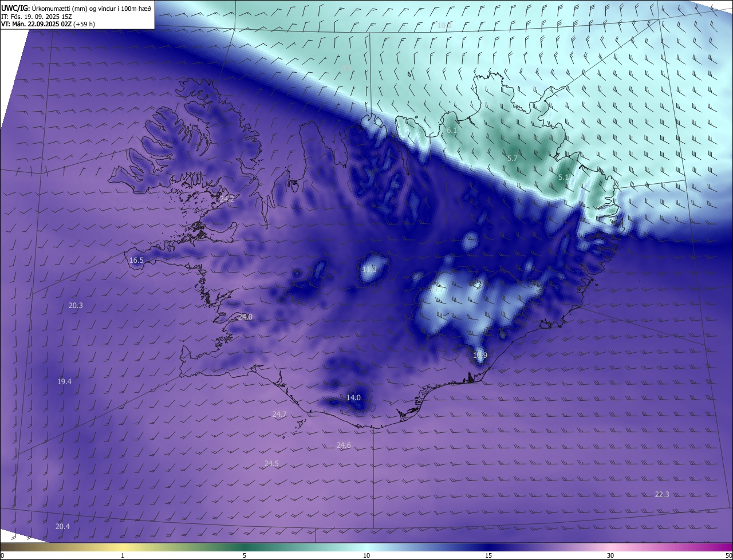Click the 11.3 value label
This screenshot has width=733, height=560.
coord(370,269)
